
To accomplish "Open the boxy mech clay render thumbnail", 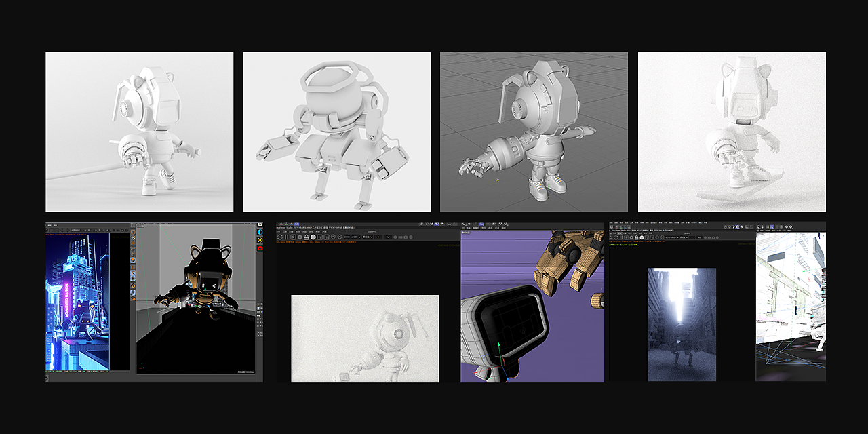I will coord(336,132).
